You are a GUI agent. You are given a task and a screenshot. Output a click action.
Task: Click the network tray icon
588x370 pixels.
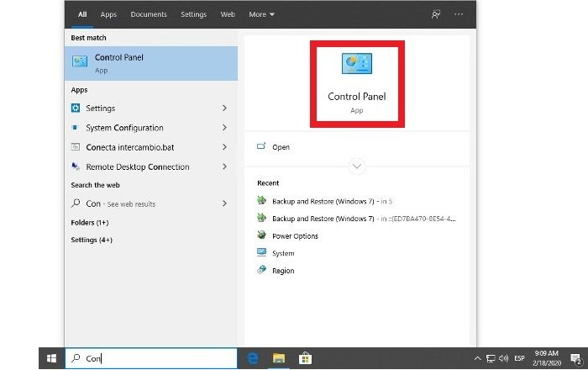(x=490, y=358)
